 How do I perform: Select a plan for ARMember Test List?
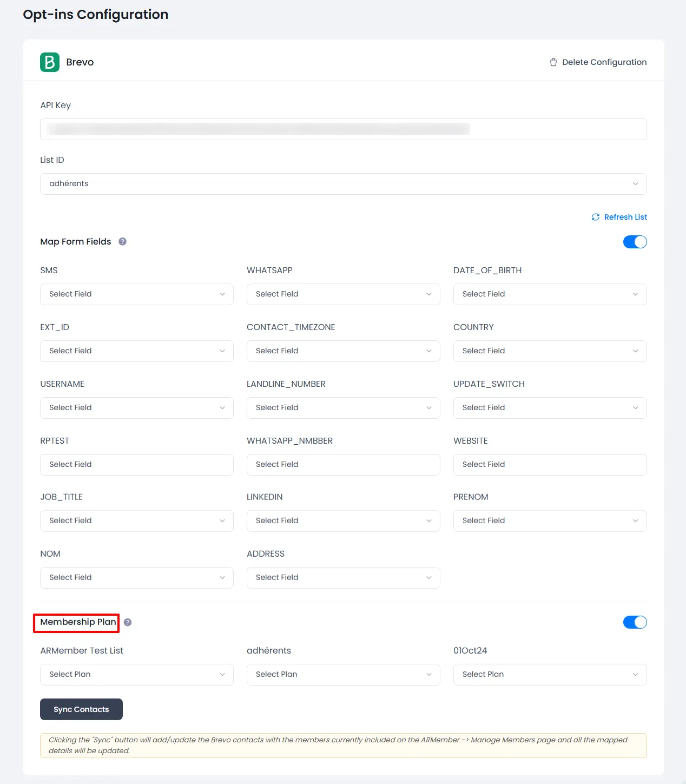[x=136, y=675]
